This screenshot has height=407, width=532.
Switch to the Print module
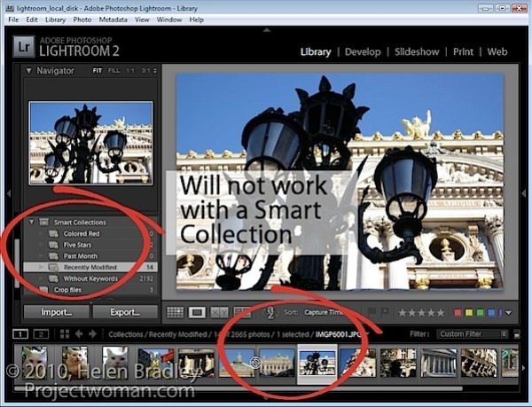pyautogui.click(x=463, y=52)
